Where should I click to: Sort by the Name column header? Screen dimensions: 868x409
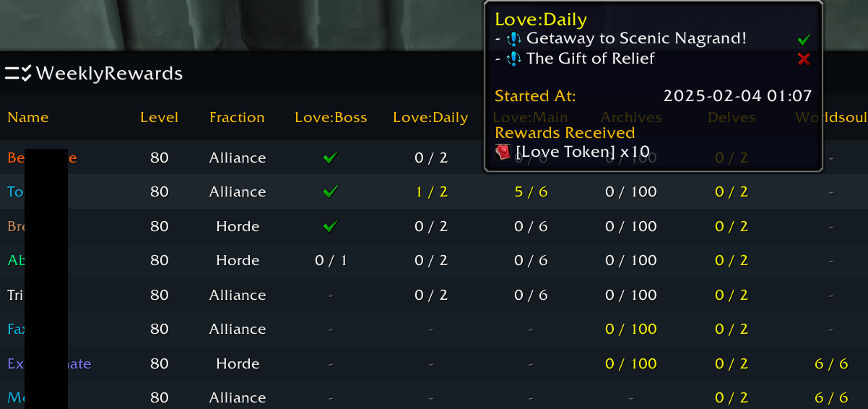point(28,117)
